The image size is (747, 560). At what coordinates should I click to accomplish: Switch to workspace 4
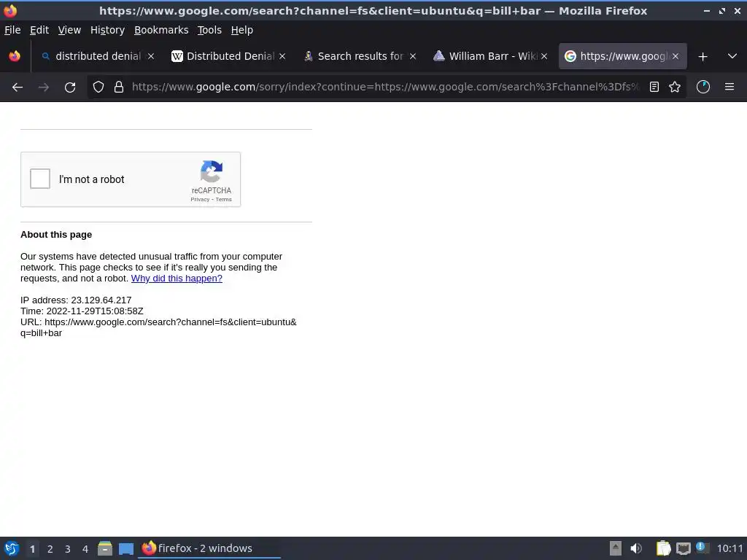click(85, 549)
